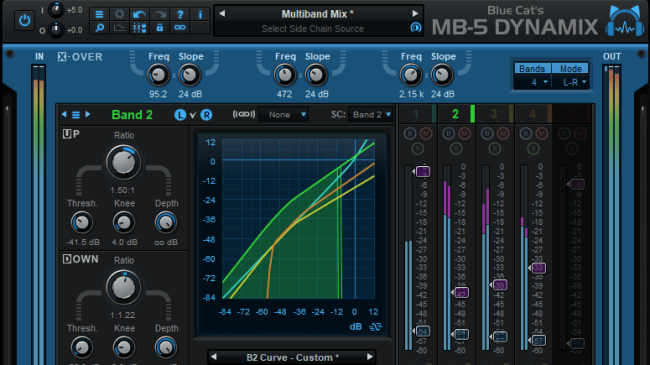The image size is (650, 365).
Task: Mute band 2 with M button
Action: click(x=464, y=134)
